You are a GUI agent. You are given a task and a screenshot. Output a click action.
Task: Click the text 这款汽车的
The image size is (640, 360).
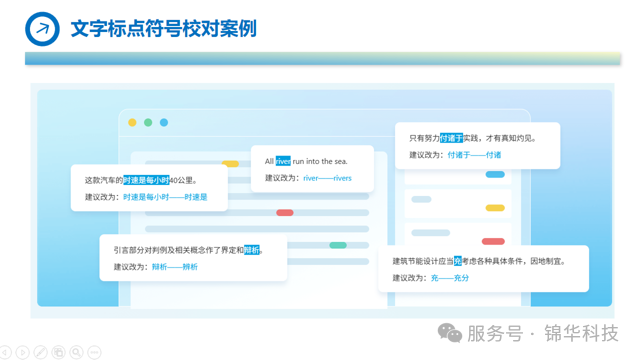click(x=104, y=180)
